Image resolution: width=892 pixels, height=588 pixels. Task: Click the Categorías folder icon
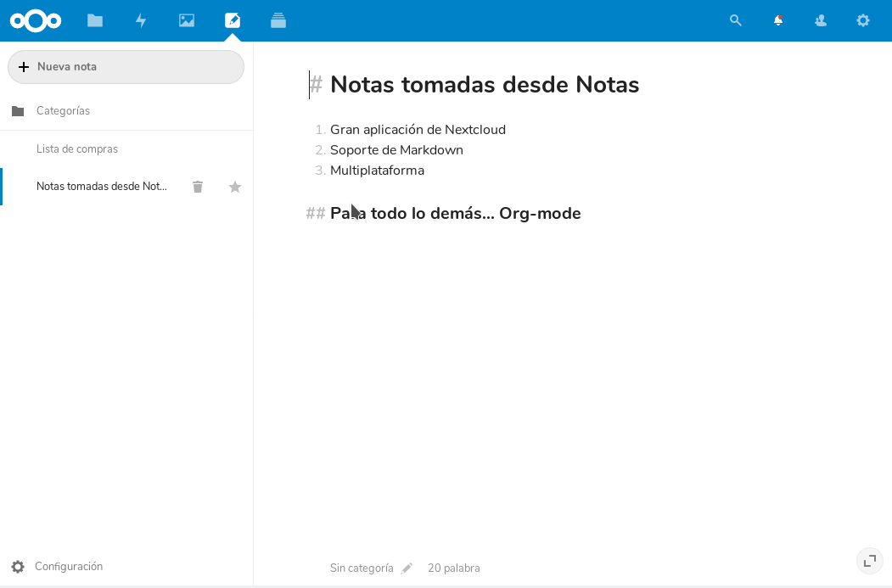(x=18, y=111)
